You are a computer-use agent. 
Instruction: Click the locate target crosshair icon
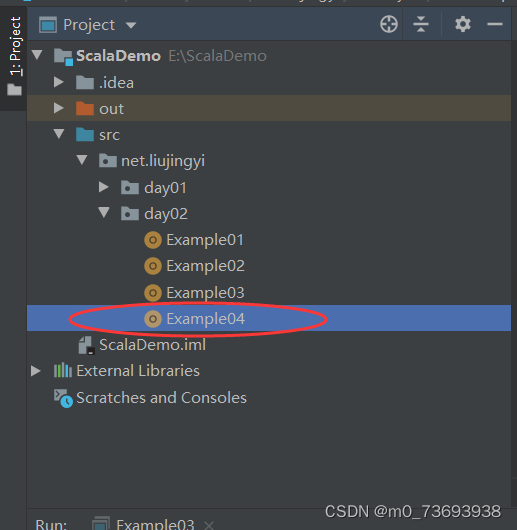[x=389, y=24]
